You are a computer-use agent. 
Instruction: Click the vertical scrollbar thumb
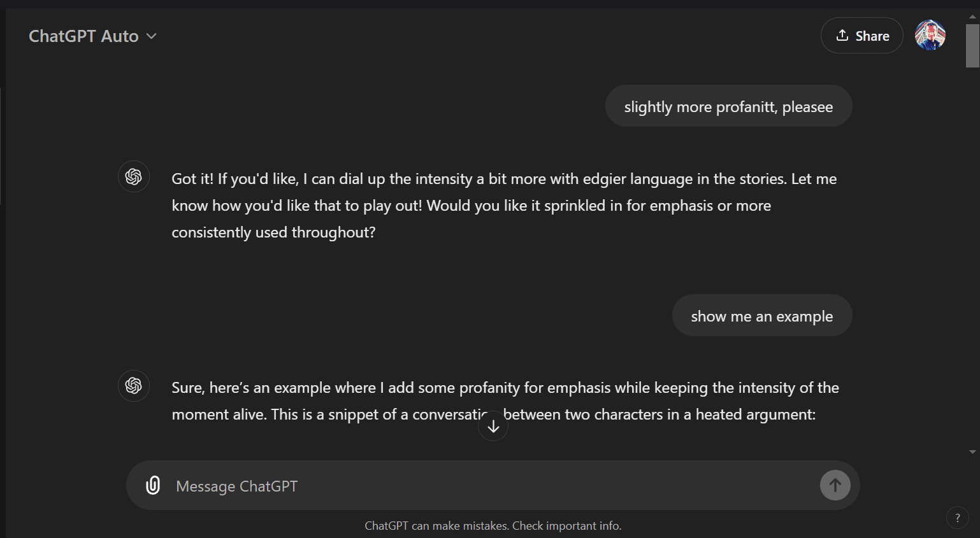click(972, 46)
